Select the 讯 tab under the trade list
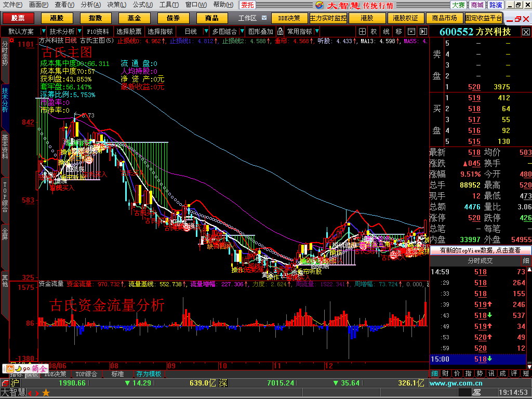The image size is (532, 399). (x=491, y=374)
